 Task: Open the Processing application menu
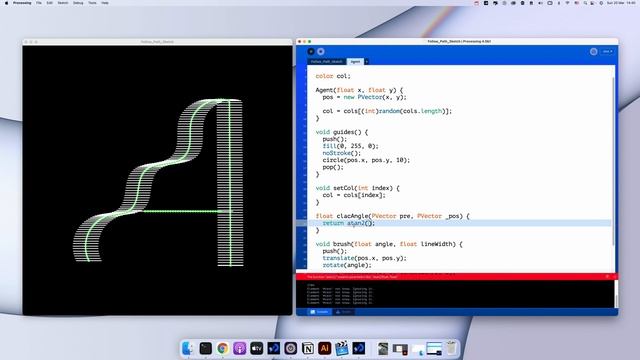pyautogui.click(x=22, y=3)
